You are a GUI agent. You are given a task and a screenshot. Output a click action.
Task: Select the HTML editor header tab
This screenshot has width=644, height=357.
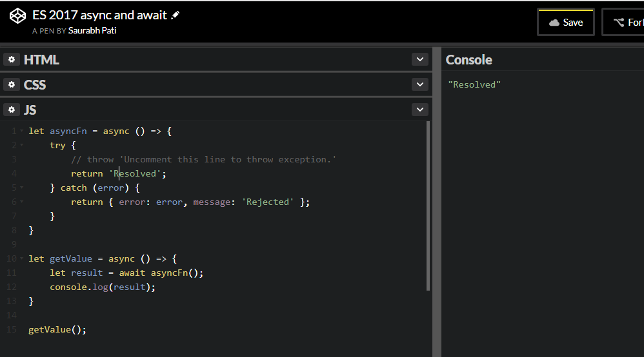point(41,59)
